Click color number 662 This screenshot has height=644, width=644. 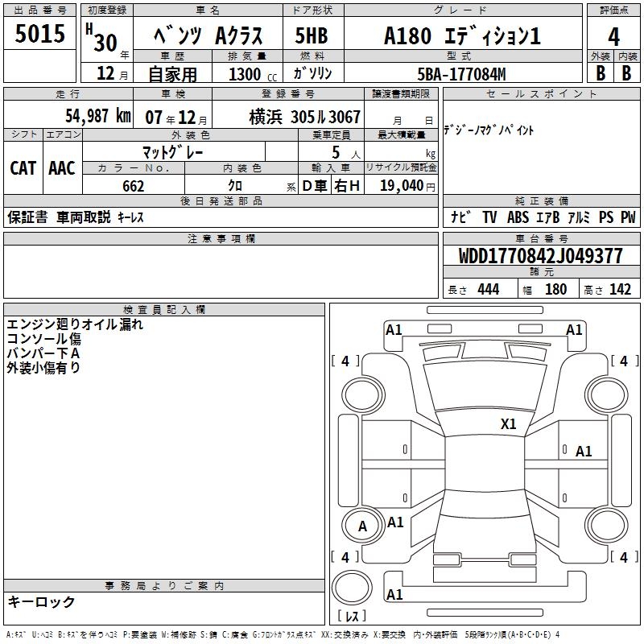point(133,186)
